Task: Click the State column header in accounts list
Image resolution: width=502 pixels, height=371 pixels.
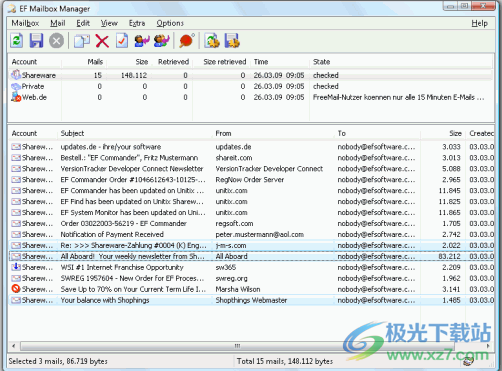Action: coord(401,62)
